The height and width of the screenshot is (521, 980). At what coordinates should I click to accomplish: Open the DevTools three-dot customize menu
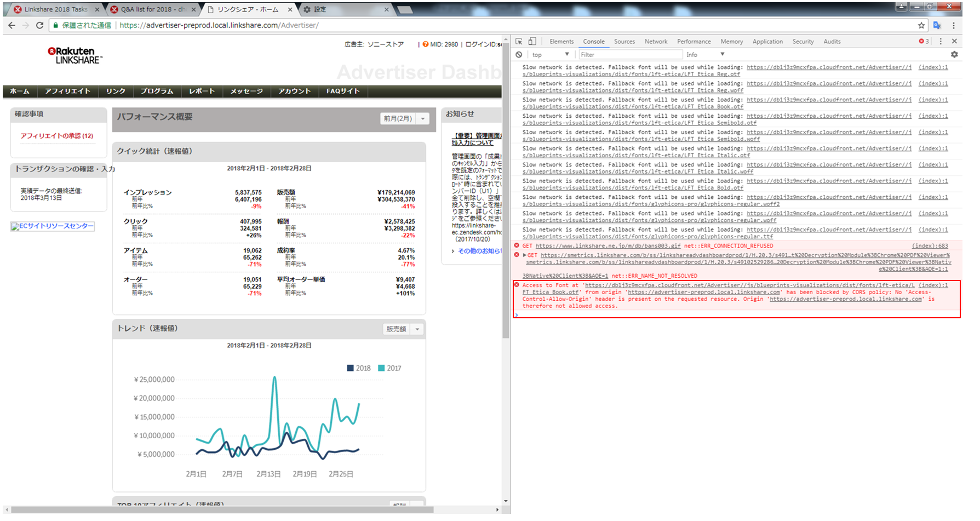pos(941,42)
